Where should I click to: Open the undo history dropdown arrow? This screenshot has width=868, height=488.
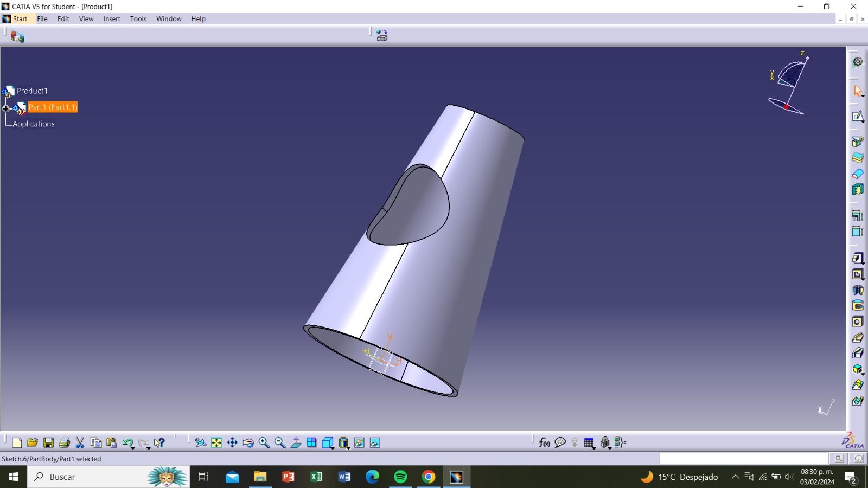point(133,448)
